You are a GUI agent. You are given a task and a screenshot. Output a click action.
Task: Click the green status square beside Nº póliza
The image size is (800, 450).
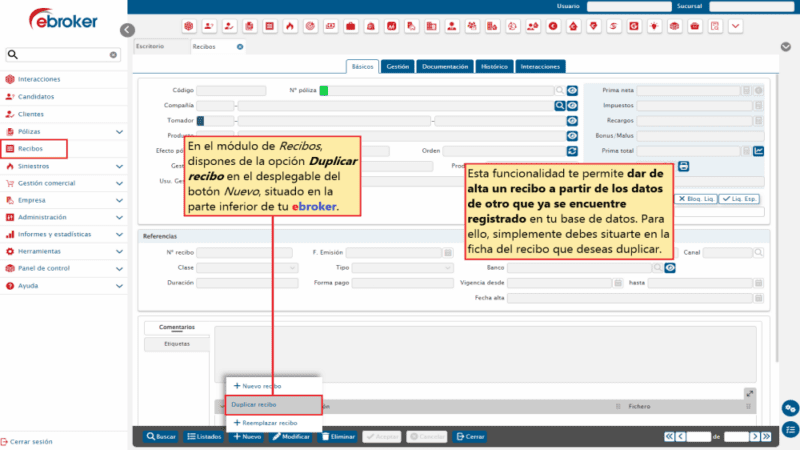[323, 91]
